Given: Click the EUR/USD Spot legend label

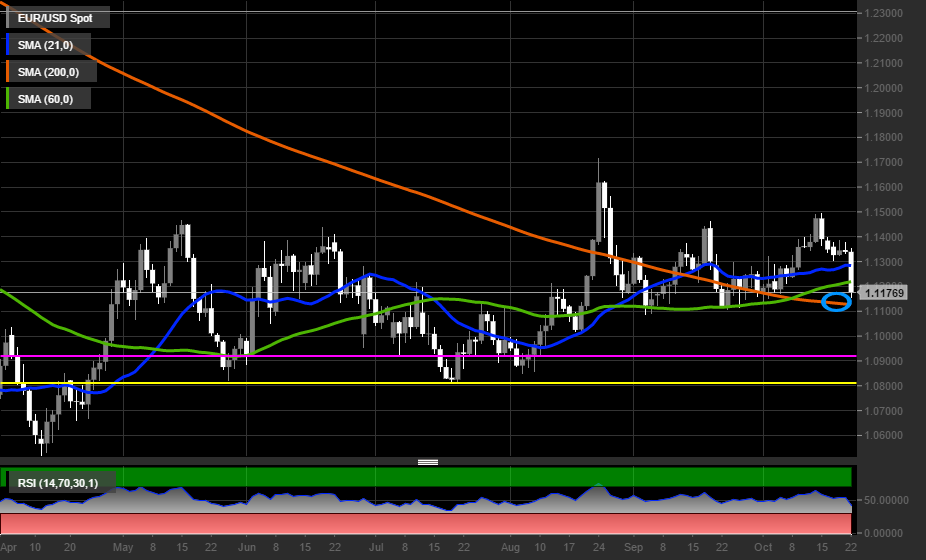Looking at the screenshot, I should pos(57,17).
